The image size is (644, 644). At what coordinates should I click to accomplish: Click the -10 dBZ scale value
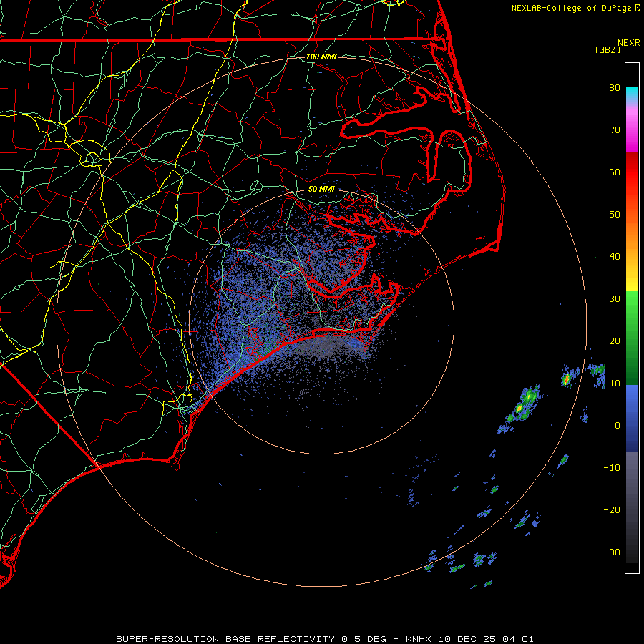pos(612,468)
